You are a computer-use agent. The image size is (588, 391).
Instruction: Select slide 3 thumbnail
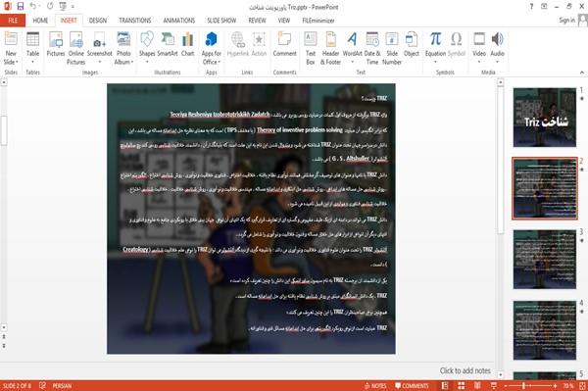545,259
